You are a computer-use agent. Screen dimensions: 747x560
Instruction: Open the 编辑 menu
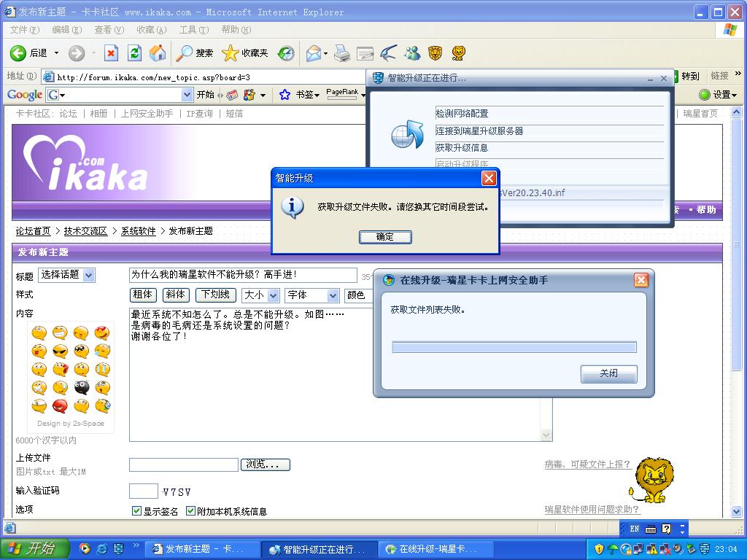(66, 29)
